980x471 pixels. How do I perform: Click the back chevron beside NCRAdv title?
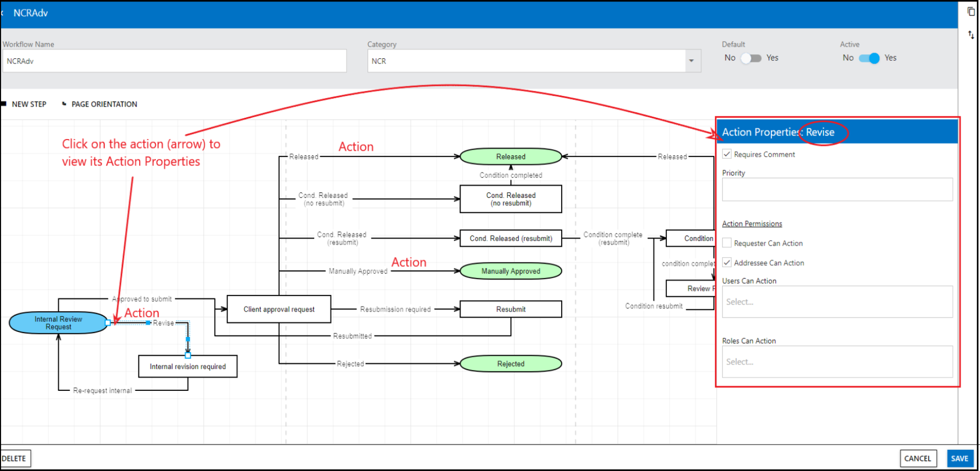(3, 13)
